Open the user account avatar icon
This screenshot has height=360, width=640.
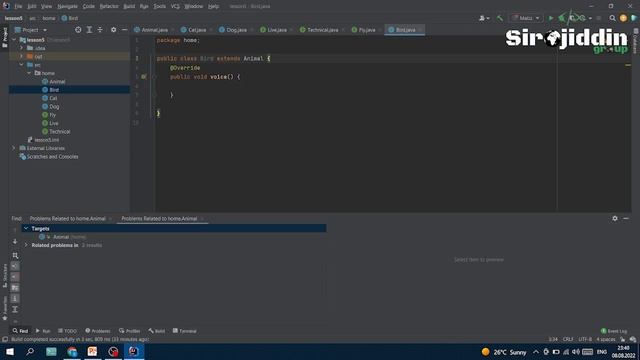tap(623, 18)
